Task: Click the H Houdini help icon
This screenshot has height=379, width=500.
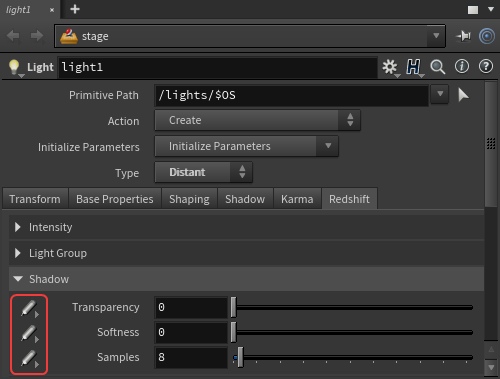Action: 413,67
